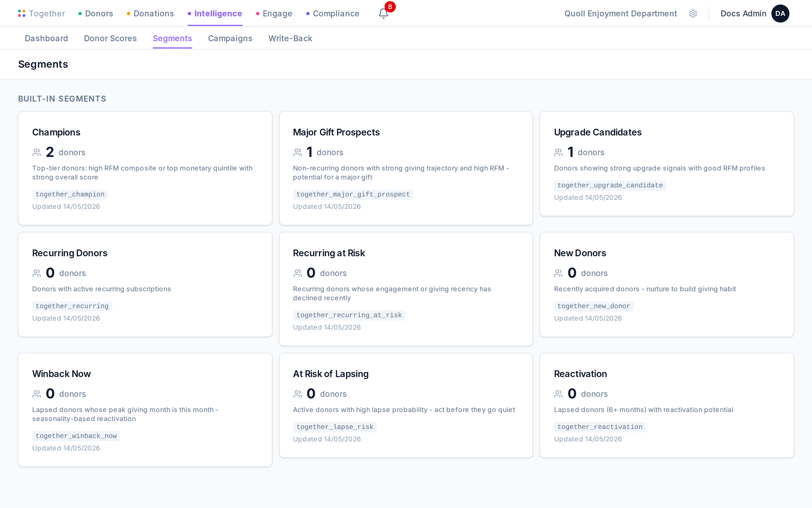812x508 pixels.
Task: Click people icon in Upgrade Candidates card
Action: point(558,152)
